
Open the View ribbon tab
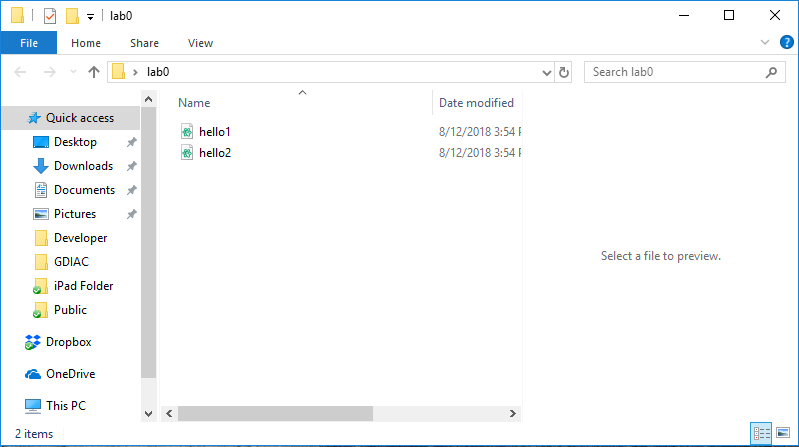coord(200,43)
